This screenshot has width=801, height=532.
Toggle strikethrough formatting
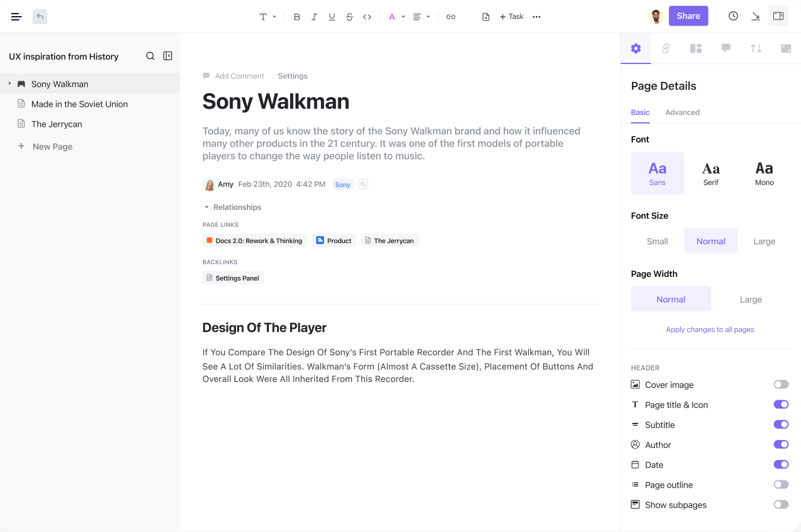(x=349, y=17)
